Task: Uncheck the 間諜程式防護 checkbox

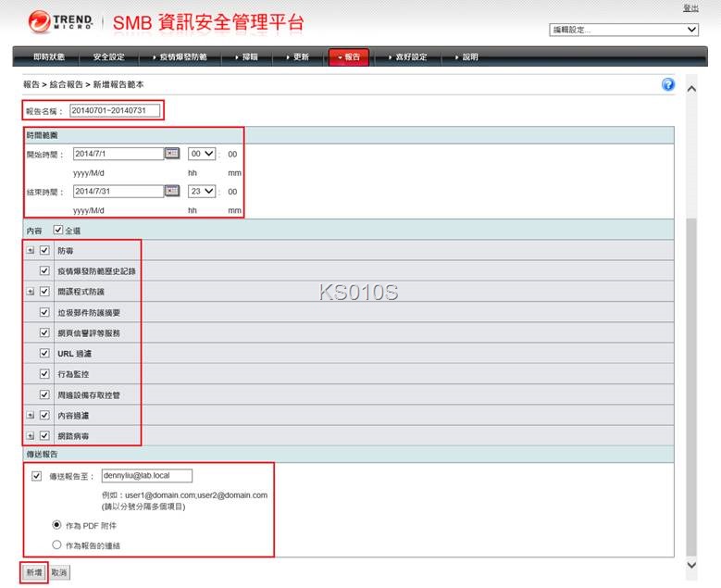Action: (44, 292)
